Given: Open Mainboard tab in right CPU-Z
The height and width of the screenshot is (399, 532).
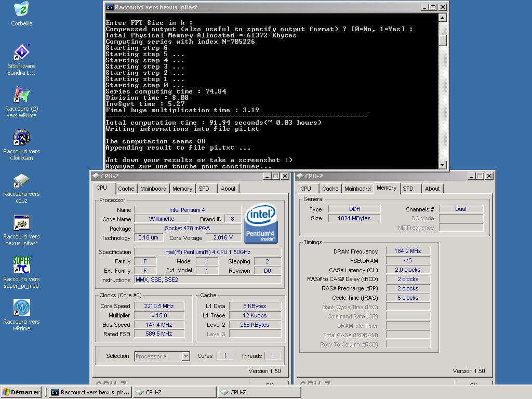Looking at the screenshot, I should [x=357, y=189].
